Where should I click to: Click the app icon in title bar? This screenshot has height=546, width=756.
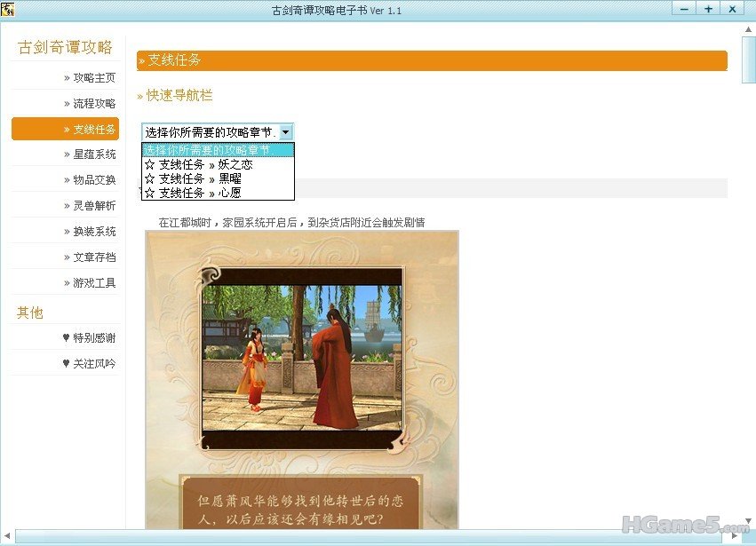tap(8, 9)
